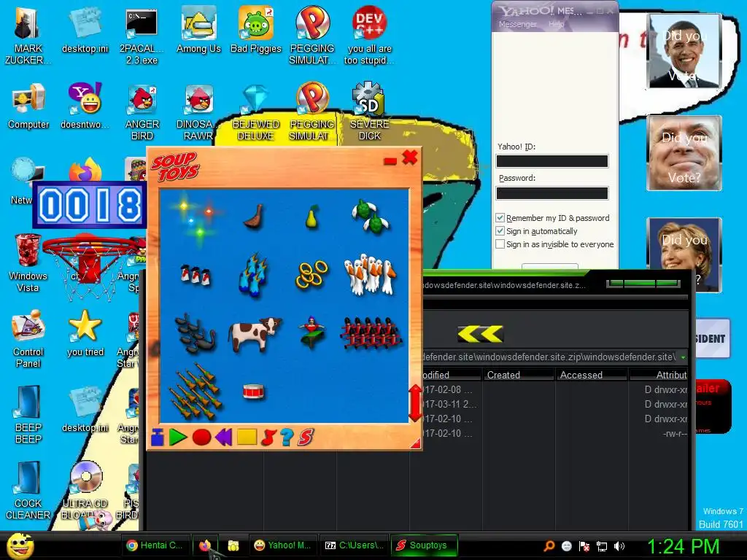Click the green play button in Souptoys
The width and height of the screenshot is (747, 560).
point(178,437)
